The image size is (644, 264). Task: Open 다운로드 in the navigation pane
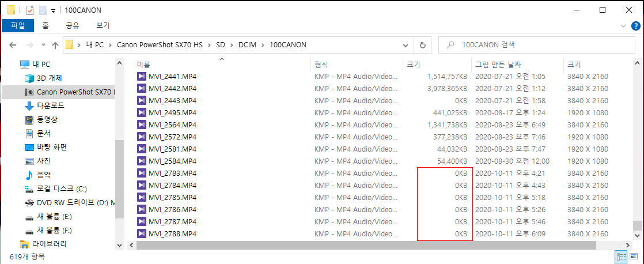coord(51,105)
